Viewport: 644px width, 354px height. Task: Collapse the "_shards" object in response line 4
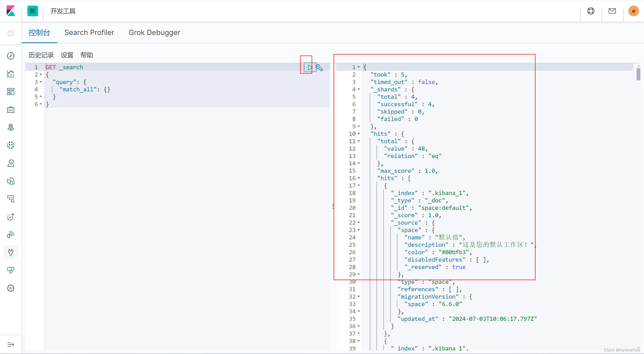pos(359,89)
